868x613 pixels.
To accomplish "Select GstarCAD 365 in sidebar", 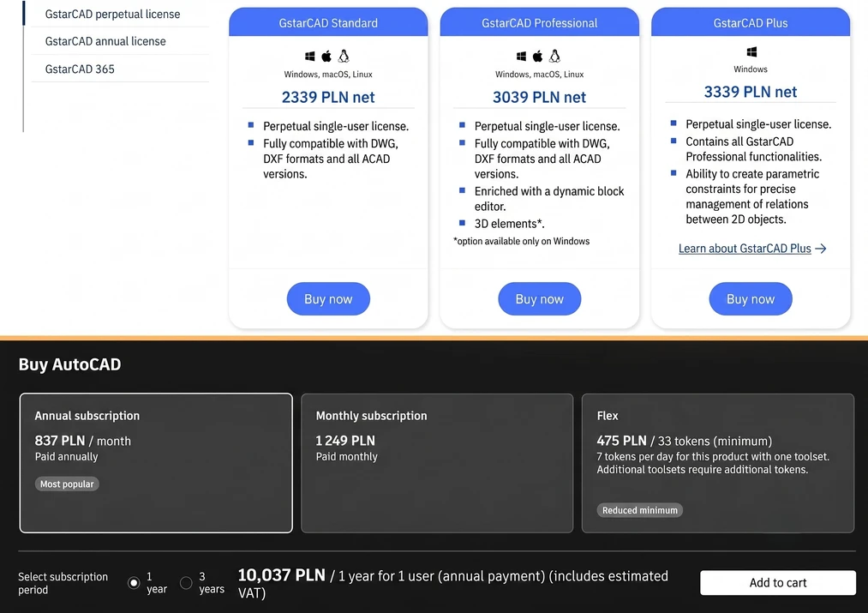I will [80, 69].
